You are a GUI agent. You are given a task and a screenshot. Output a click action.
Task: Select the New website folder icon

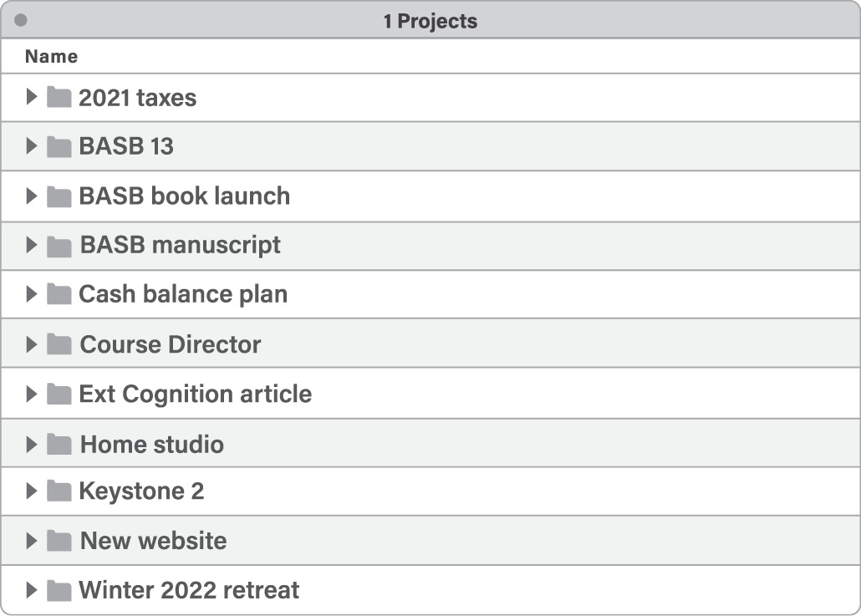59,541
